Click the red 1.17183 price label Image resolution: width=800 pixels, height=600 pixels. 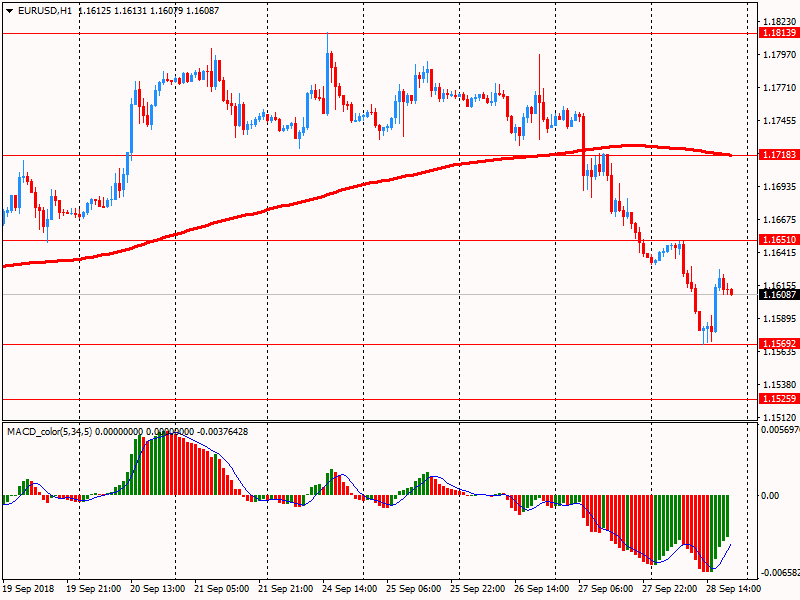click(779, 156)
